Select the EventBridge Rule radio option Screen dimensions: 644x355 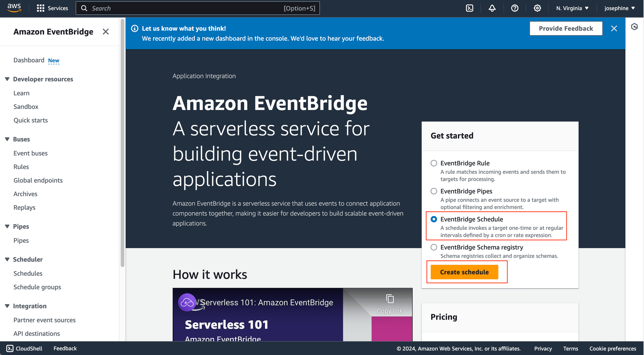(x=434, y=163)
